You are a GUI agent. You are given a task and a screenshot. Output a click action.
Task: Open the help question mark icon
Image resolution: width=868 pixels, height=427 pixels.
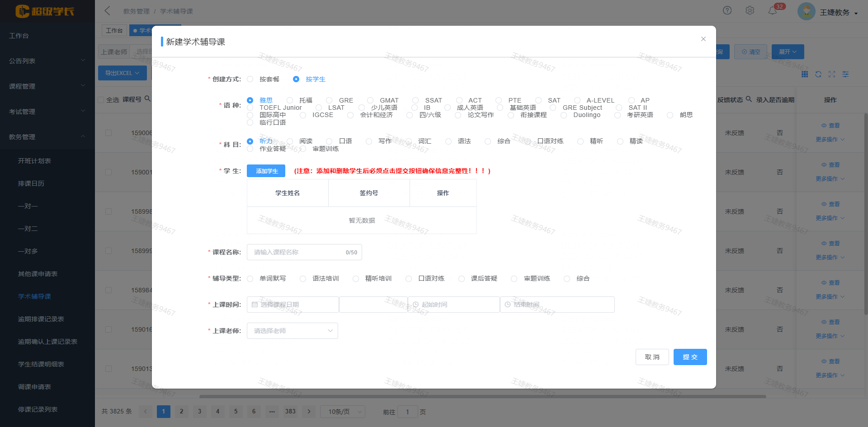[727, 10]
